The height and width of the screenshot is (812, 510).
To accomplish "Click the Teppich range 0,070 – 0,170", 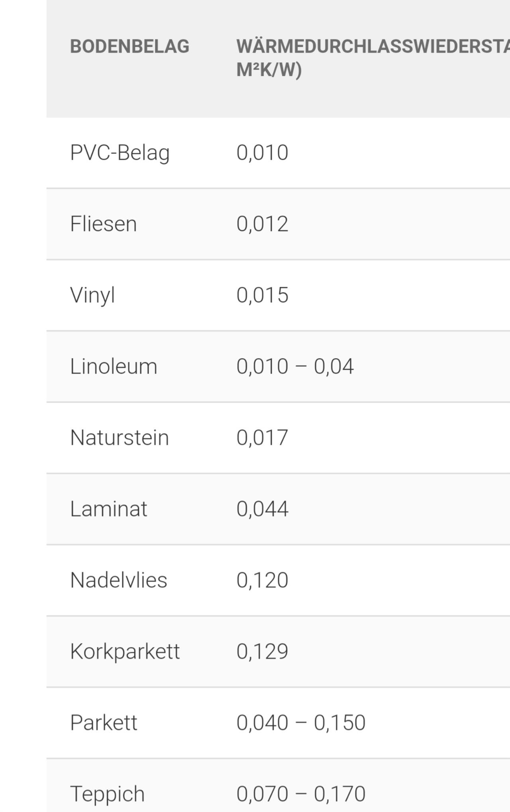I will [x=301, y=794].
